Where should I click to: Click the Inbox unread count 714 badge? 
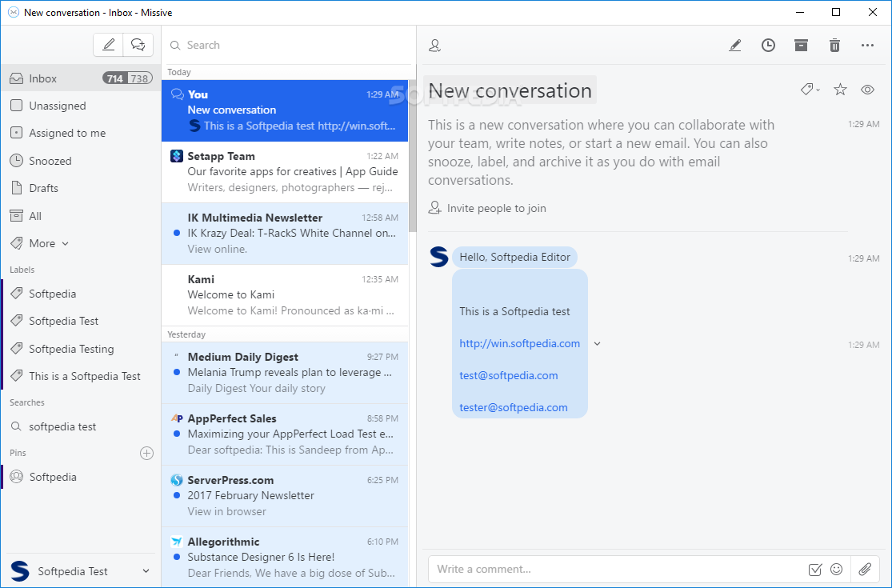pos(115,78)
